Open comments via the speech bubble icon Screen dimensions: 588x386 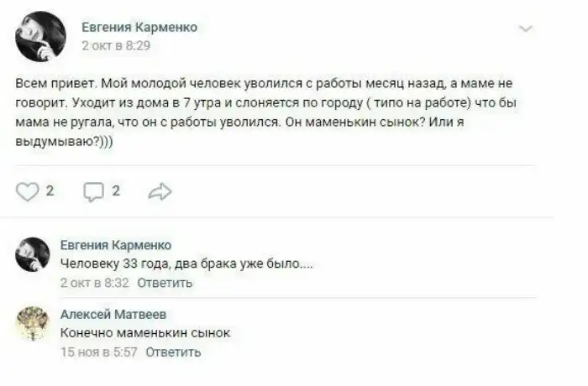point(93,192)
